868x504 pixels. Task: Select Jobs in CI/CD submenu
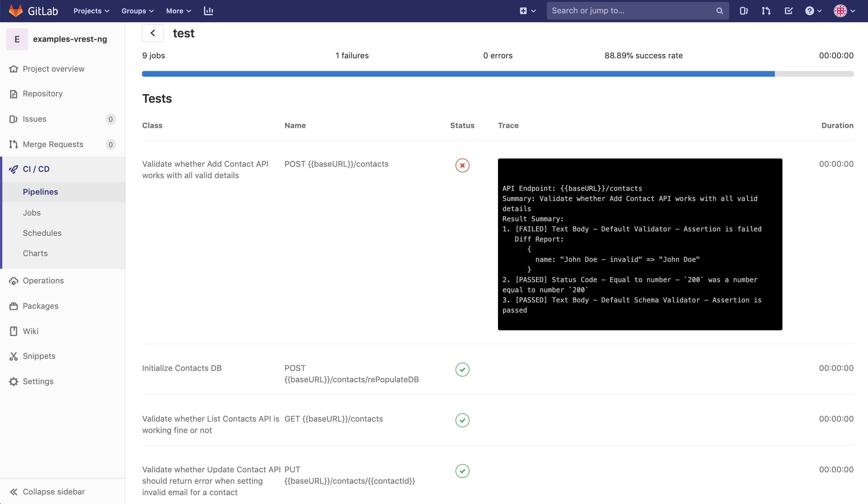32,213
